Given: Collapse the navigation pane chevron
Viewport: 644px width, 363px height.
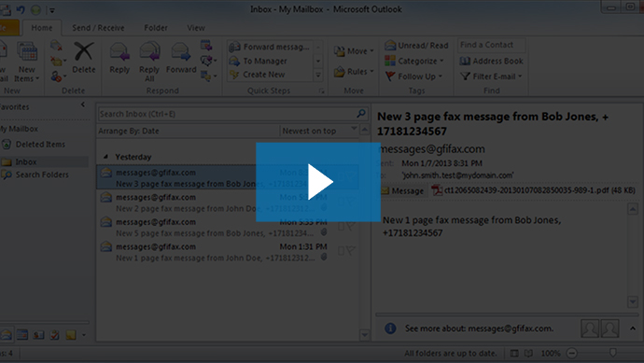Looking at the screenshot, I should coord(83,105).
